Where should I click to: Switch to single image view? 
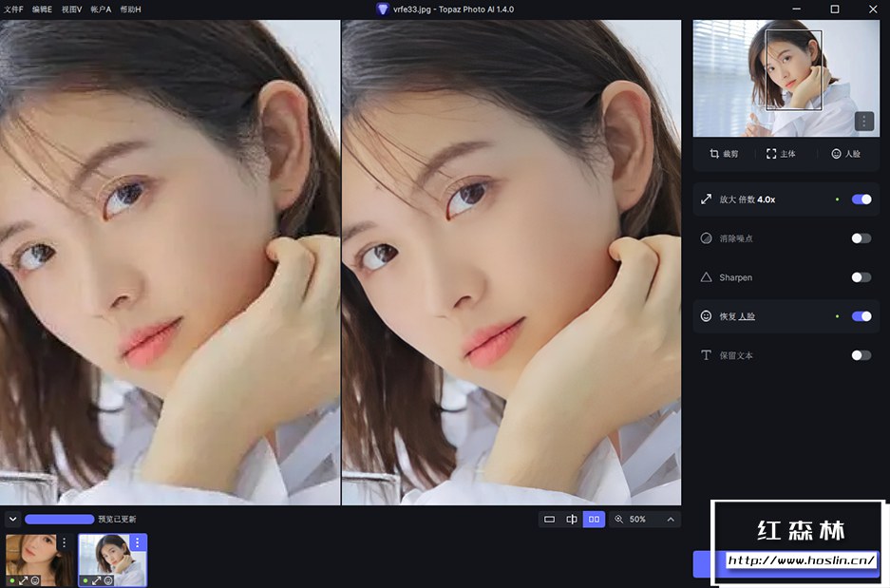pos(549,520)
